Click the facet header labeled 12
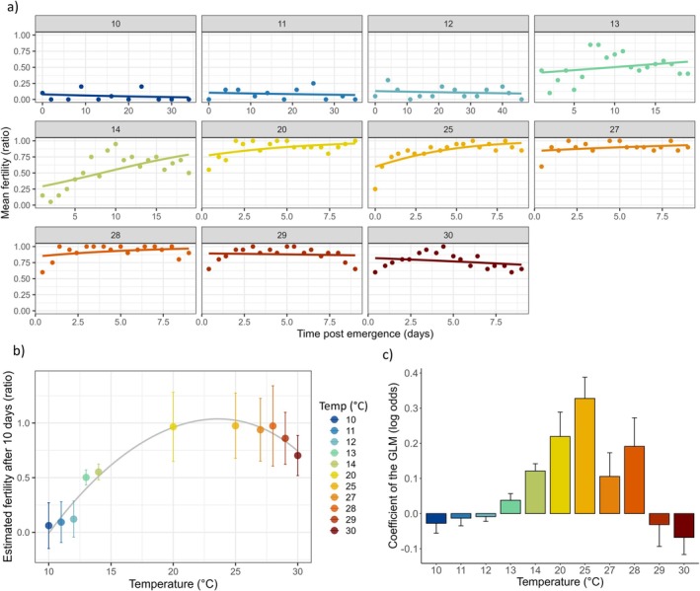Screen dimensions: 700x591 pos(448,24)
